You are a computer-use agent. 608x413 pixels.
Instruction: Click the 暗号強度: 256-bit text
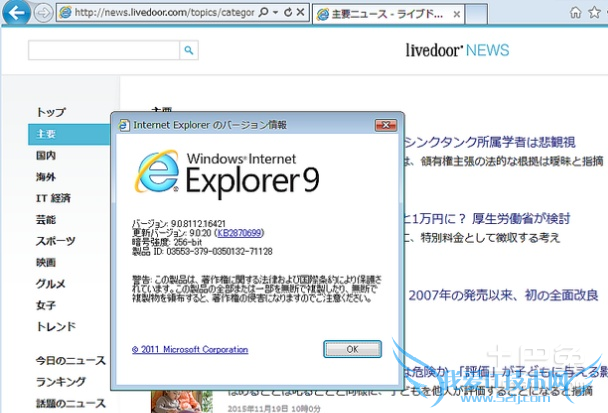pos(167,242)
